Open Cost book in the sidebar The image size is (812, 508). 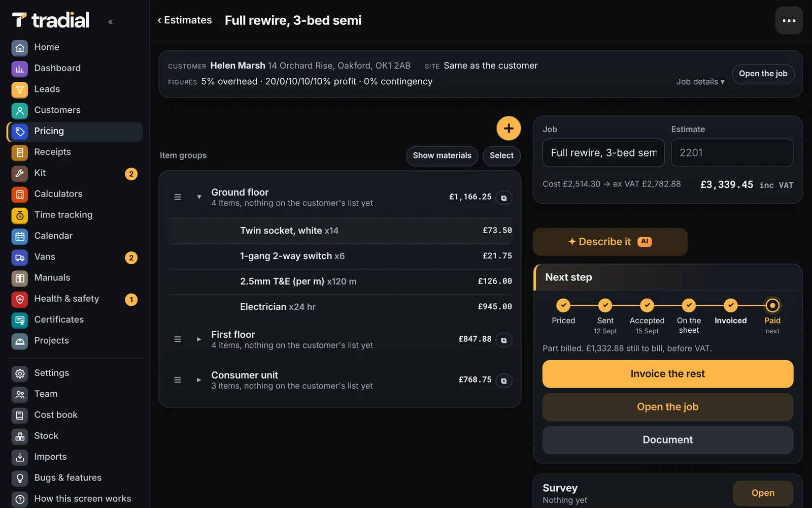click(75, 415)
